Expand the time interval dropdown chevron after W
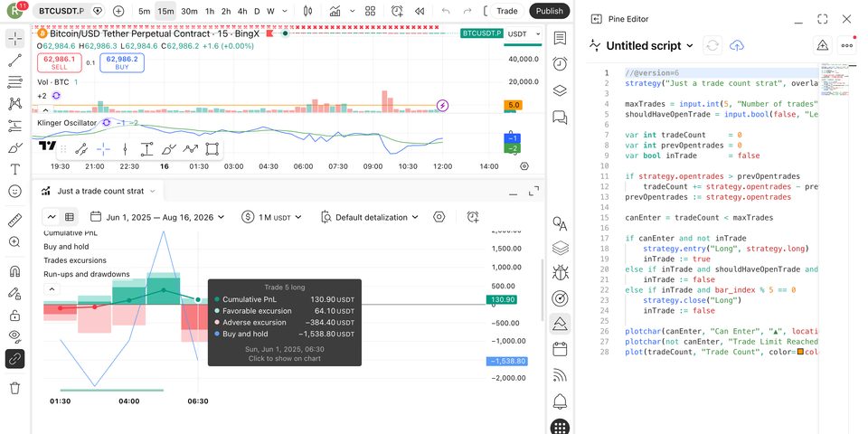Viewport: 868px width, 434px height. click(285, 11)
